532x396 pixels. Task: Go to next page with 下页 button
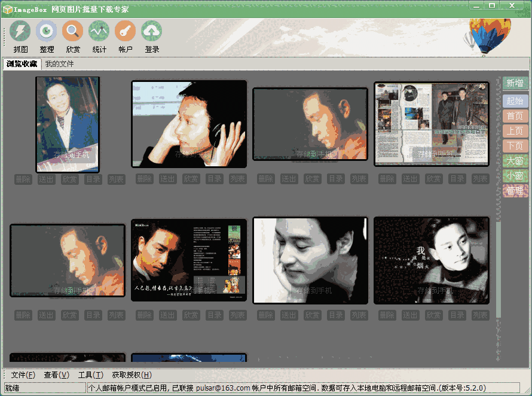tap(515, 145)
